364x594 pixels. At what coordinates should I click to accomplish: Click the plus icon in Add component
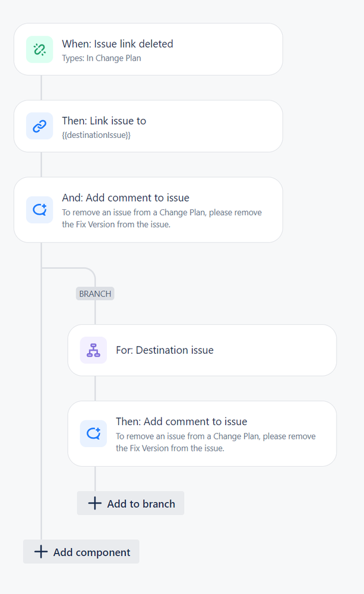[x=41, y=552]
